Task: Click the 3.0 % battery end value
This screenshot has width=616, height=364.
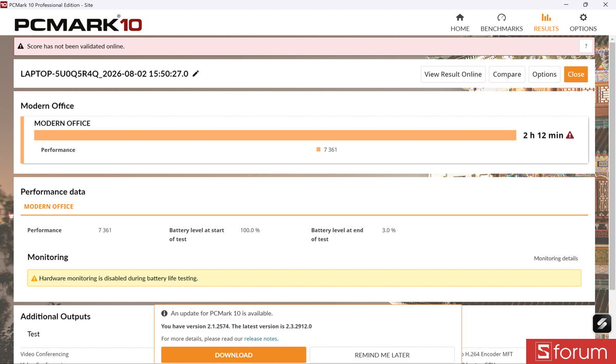Action: point(389,230)
